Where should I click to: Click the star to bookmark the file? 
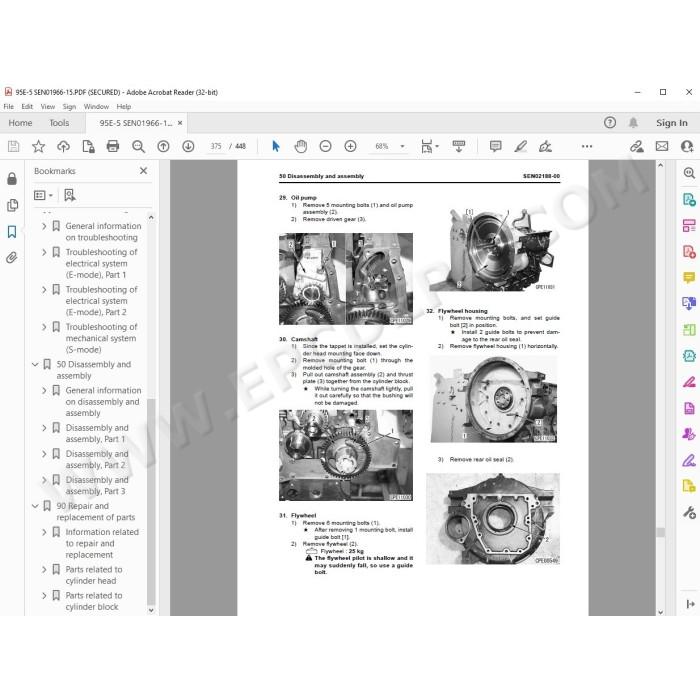coord(38,146)
